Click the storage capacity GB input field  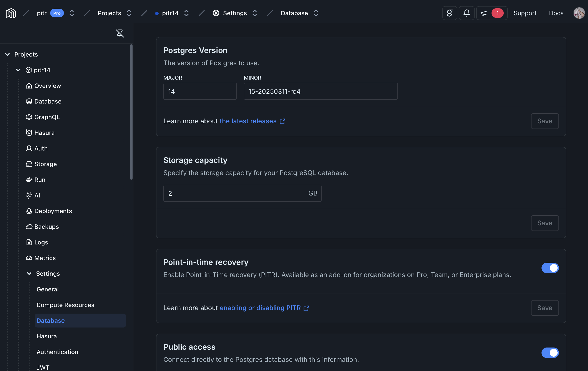tap(234, 193)
